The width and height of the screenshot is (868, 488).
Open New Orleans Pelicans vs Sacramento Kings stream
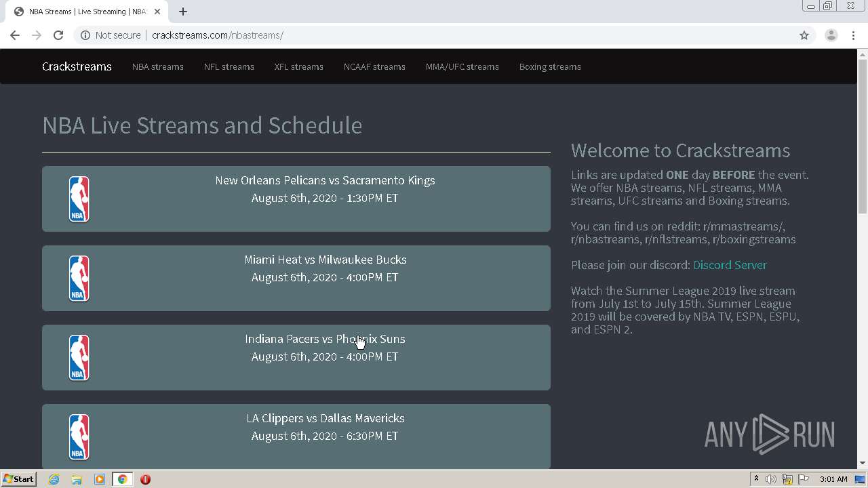pos(296,199)
